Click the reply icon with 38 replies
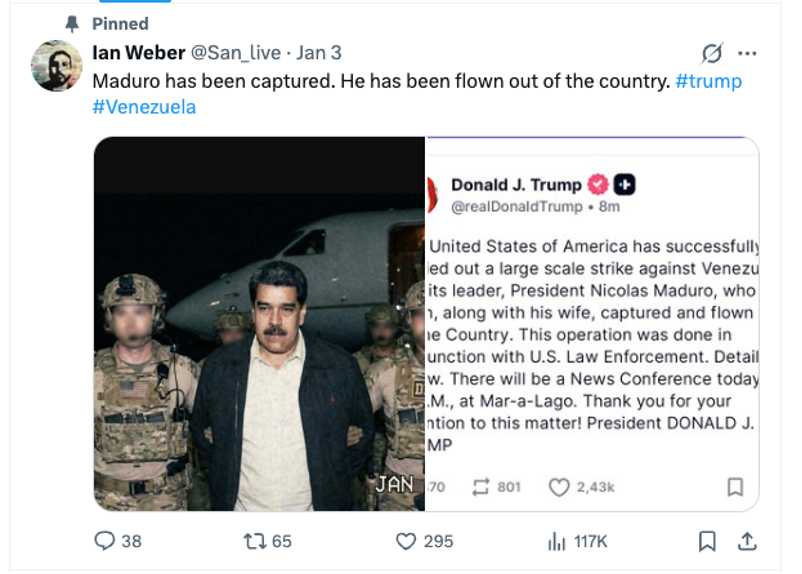 coord(105,541)
